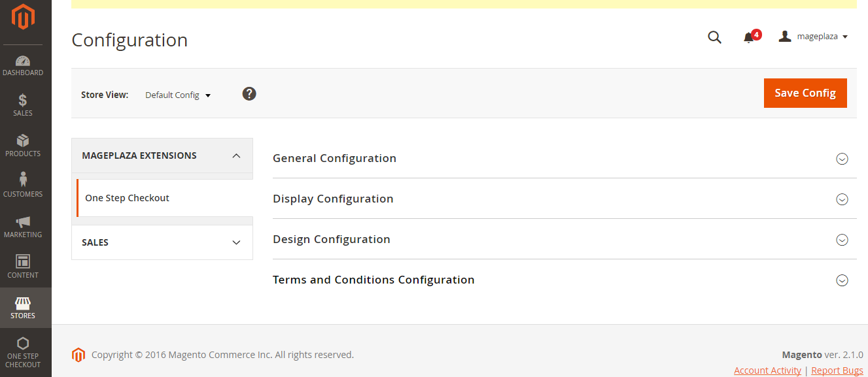Open the Account Activity link
The image size is (868, 377).
point(767,370)
